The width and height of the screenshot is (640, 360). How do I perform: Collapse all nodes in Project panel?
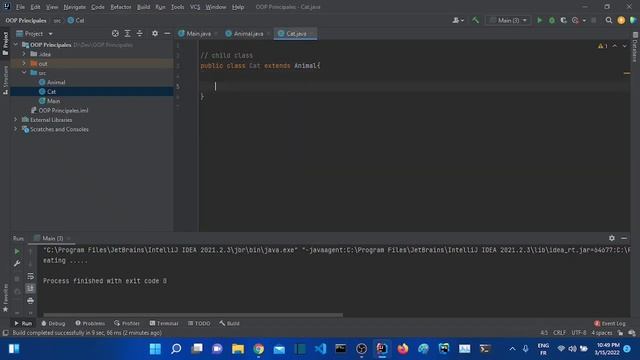[140, 33]
